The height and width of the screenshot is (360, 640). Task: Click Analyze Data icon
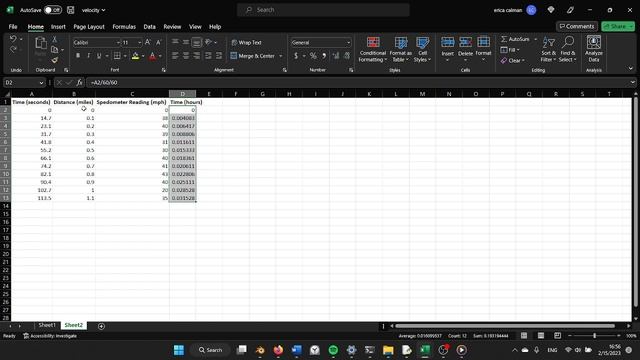[593, 42]
